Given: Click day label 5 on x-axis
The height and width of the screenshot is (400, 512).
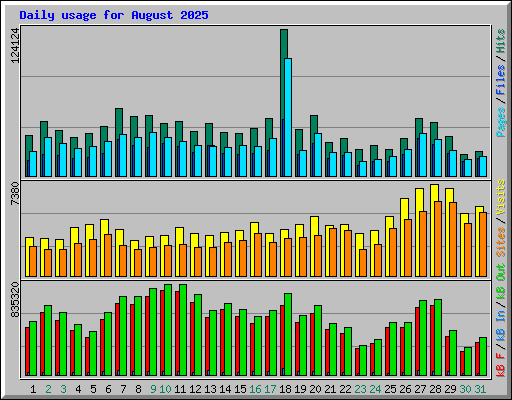Looking at the screenshot, I should pos(93,389).
